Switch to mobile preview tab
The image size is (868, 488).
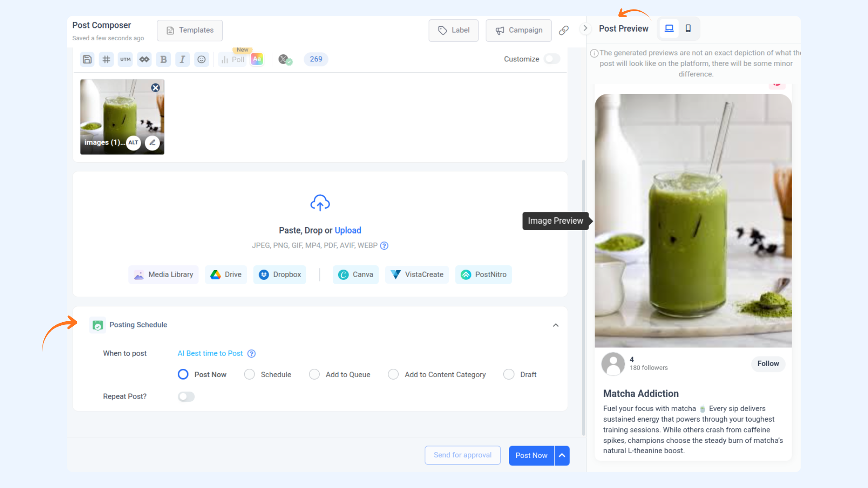pyautogui.click(x=688, y=28)
